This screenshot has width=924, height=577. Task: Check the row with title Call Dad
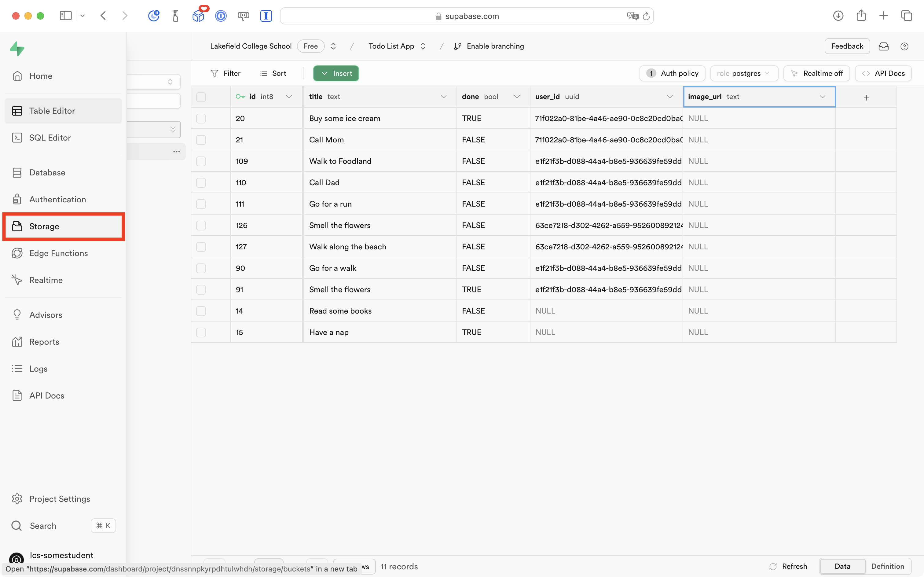(x=201, y=183)
